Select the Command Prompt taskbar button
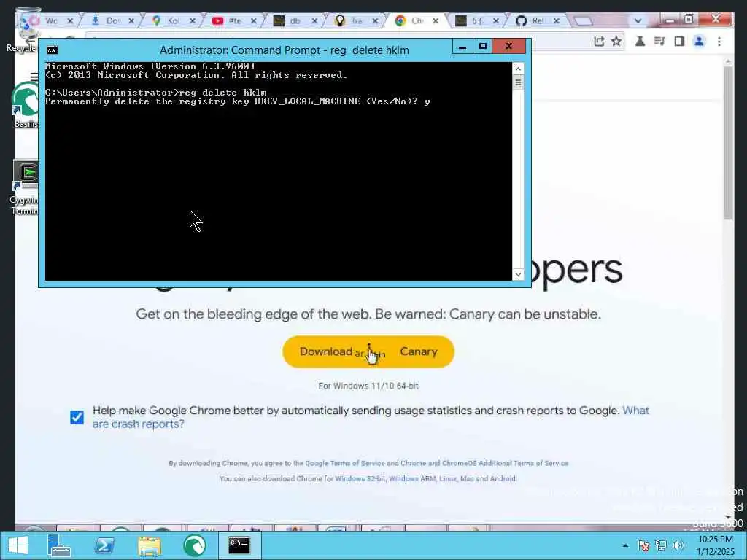The height and width of the screenshot is (560, 747). 239,545
